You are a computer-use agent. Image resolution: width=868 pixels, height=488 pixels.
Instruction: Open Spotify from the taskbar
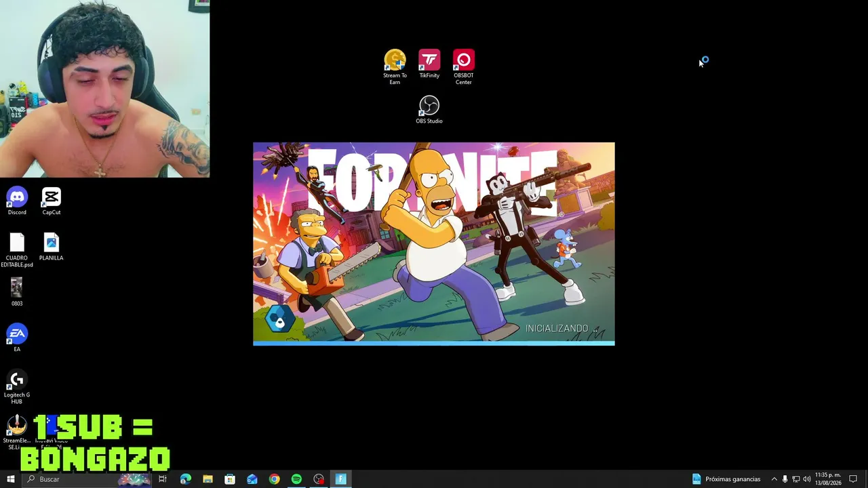click(296, 479)
